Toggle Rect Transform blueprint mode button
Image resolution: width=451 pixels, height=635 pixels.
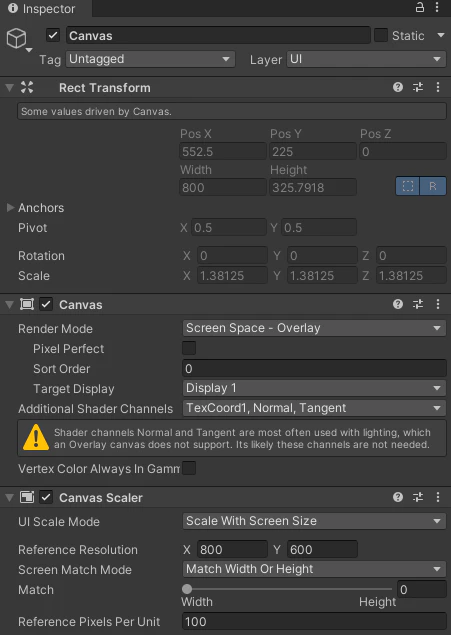coord(408,186)
